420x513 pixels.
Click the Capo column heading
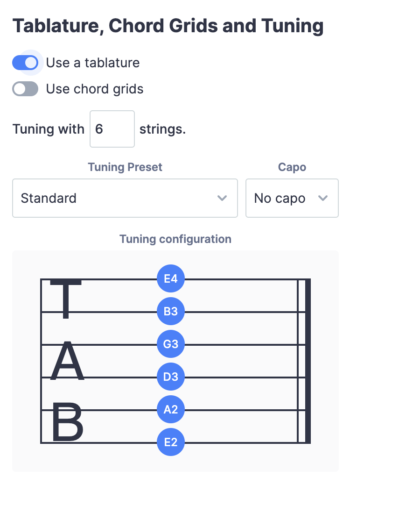point(292,167)
